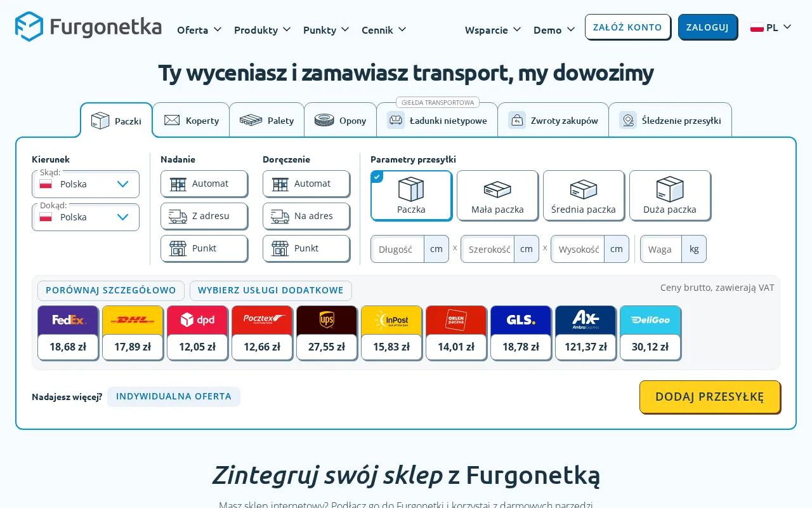Image resolution: width=812 pixels, height=508 pixels.
Task: Select the InPost courier tile
Action: click(x=392, y=333)
